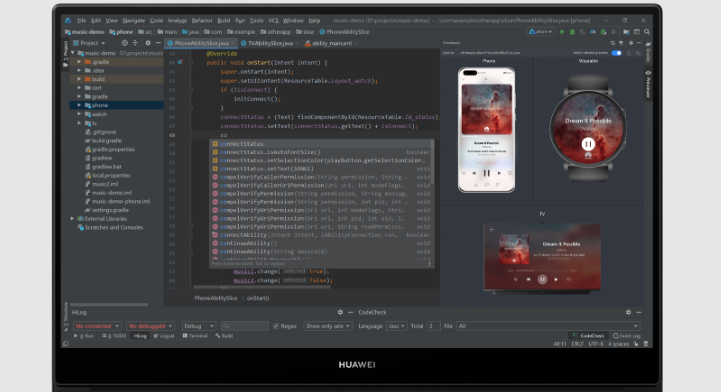This screenshot has height=392, width=721.
Task: Close the PhoneAbilitySlice.java tab
Action: tap(233, 43)
